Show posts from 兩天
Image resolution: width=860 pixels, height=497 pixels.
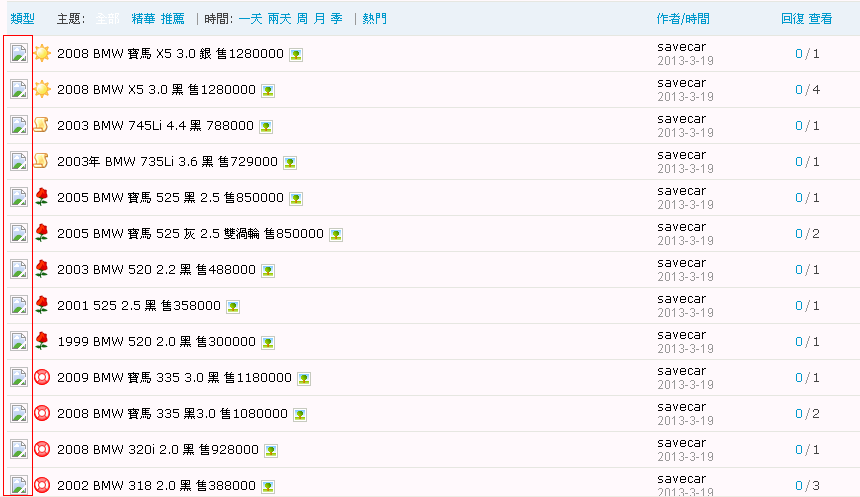(x=280, y=19)
